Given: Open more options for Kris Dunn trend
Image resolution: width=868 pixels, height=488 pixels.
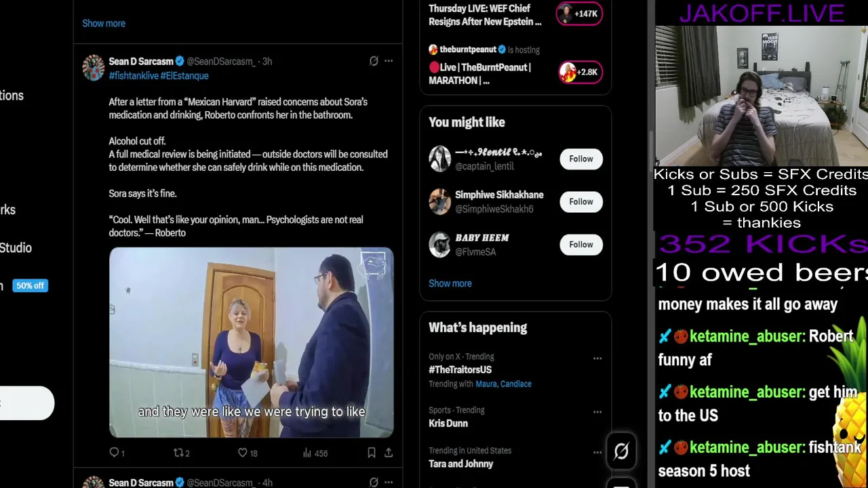Looking at the screenshot, I should pos(597,411).
